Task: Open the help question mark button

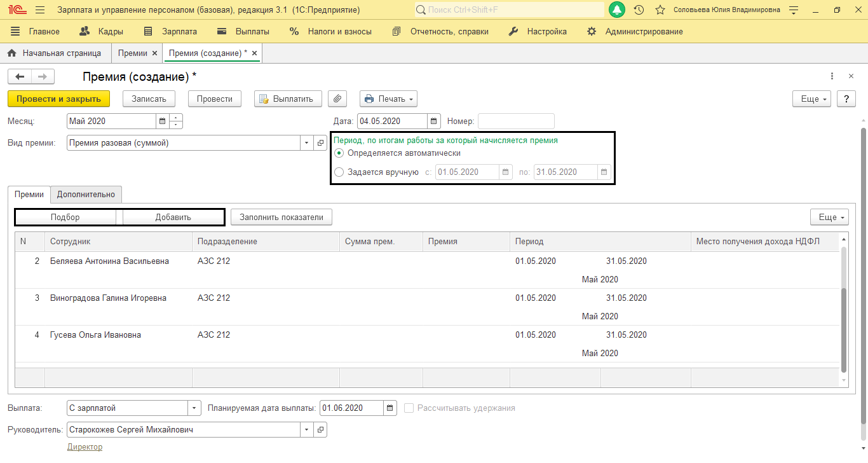Action: click(x=846, y=99)
